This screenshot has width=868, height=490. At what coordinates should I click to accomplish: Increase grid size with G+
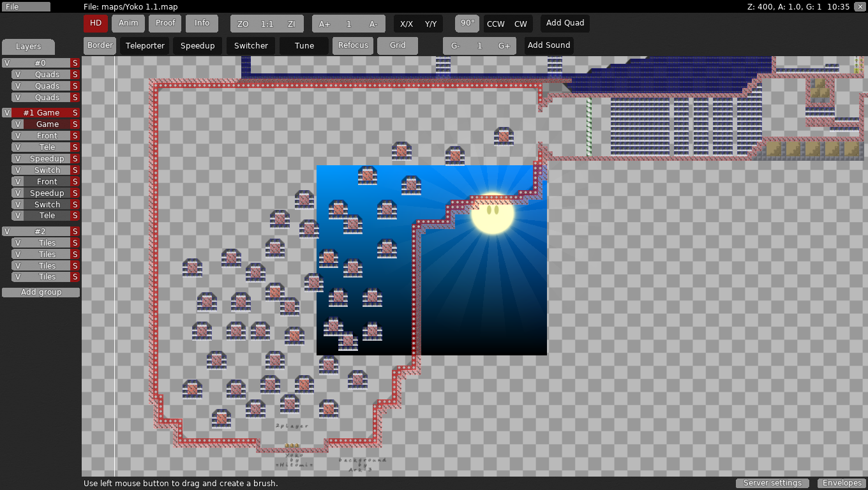point(504,46)
